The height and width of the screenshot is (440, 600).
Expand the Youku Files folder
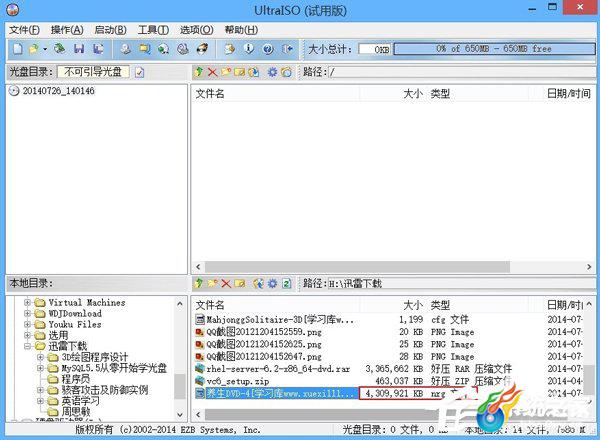(27, 324)
